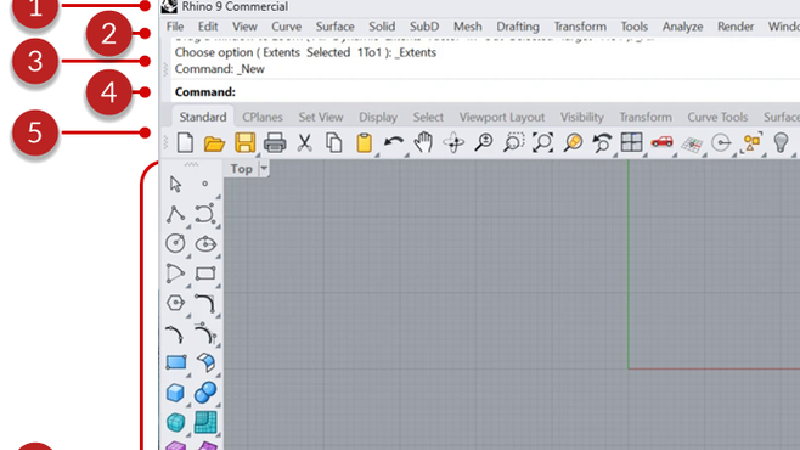The image size is (800, 450).
Task: Select the Pan hand tool
Action: [423, 142]
